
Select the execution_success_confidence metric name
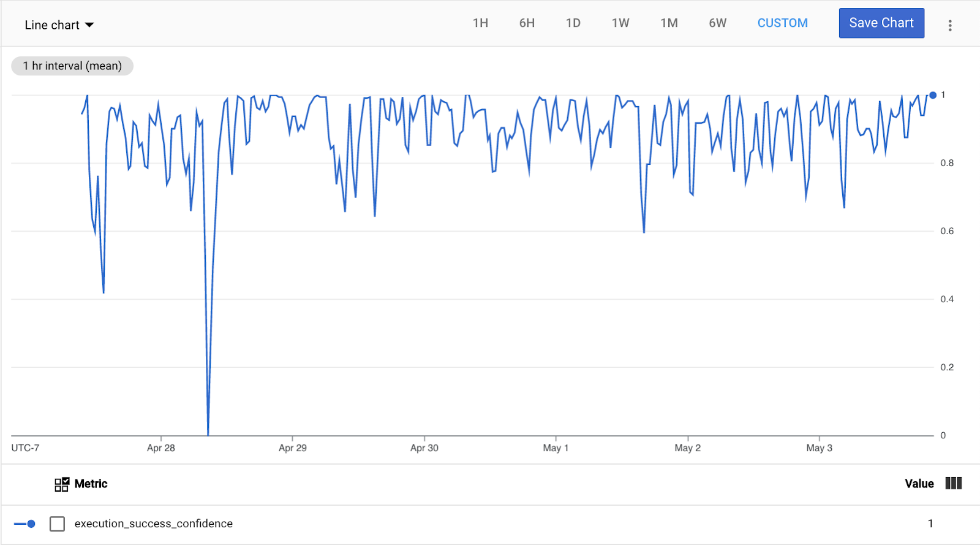[x=153, y=524]
